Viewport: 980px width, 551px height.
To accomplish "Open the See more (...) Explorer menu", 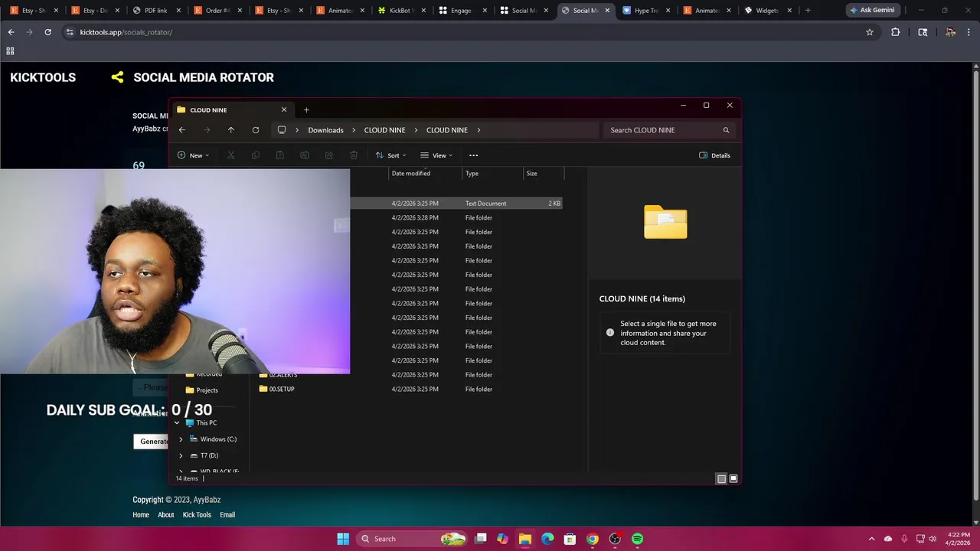I will [x=473, y=155].
